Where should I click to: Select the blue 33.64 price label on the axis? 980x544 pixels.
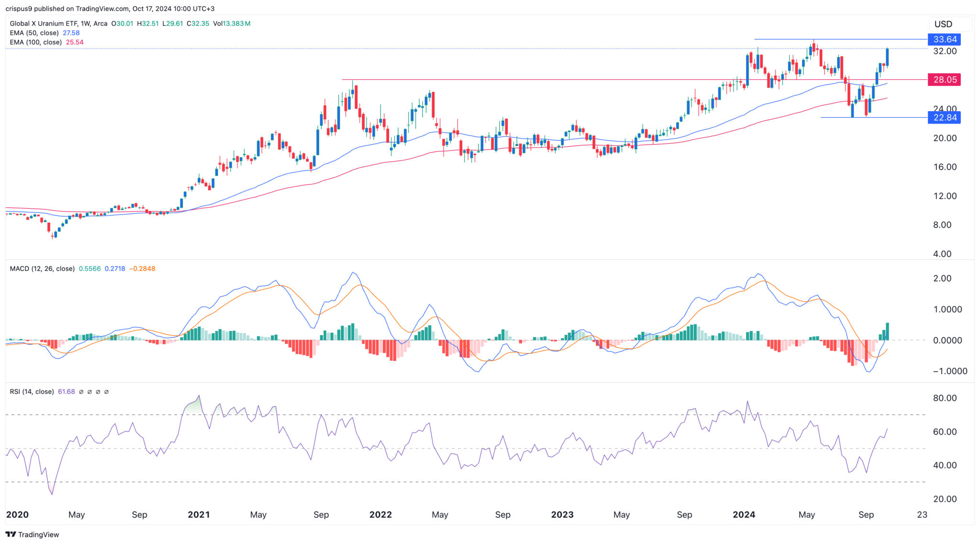945,40
